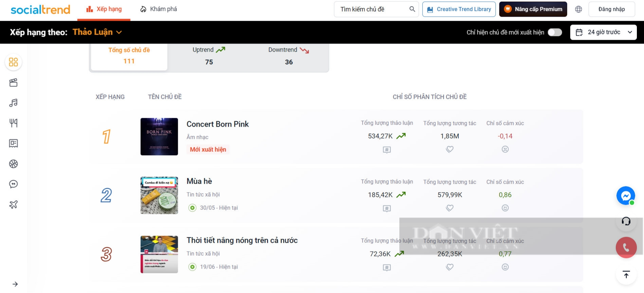Click heart interaction icon for Concert Born Pink
644x293 pixels.
coord(450,149)
